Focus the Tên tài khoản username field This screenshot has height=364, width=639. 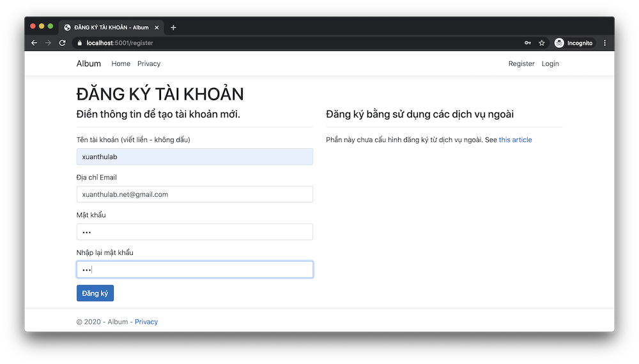[195, 156]
